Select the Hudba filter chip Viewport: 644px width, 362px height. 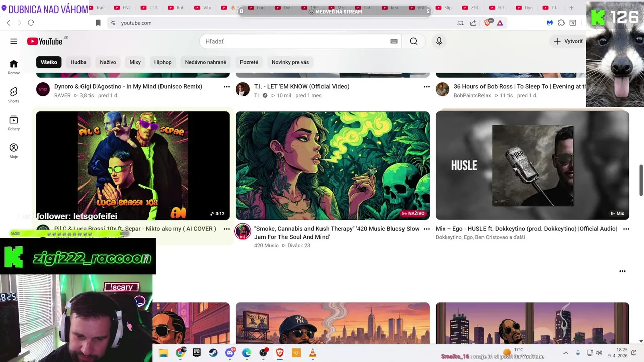point(78,62)
